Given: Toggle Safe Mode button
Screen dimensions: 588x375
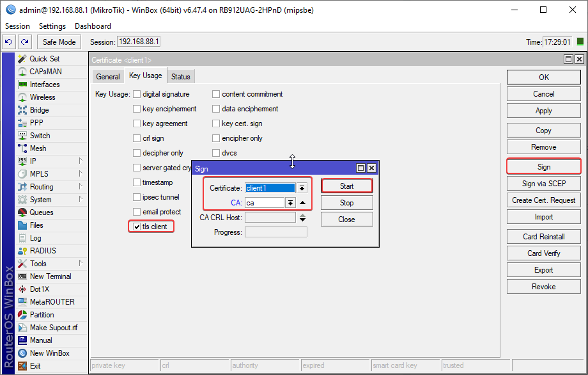Looking at the screenshot, I should (x=59, y=42).
